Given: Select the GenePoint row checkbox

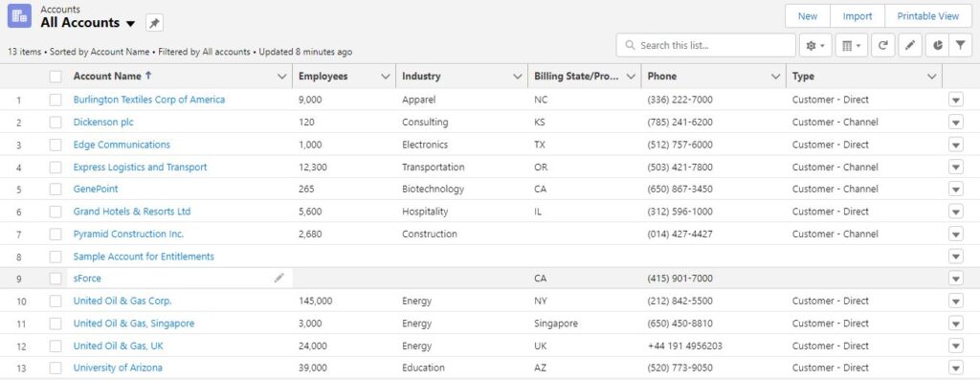Looking at the screenshot, I should click(56, 190).
